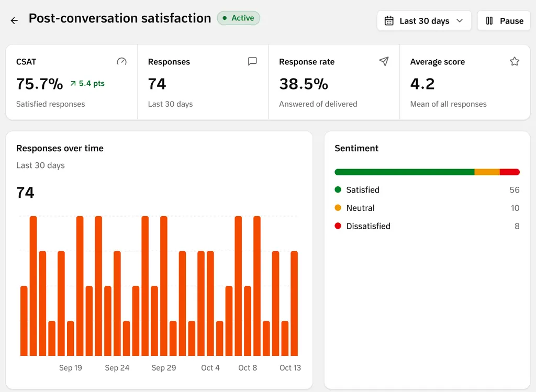Click the paper plane icon in Response rate card
This screenshot has height=392, width=536.
(384, 61)
